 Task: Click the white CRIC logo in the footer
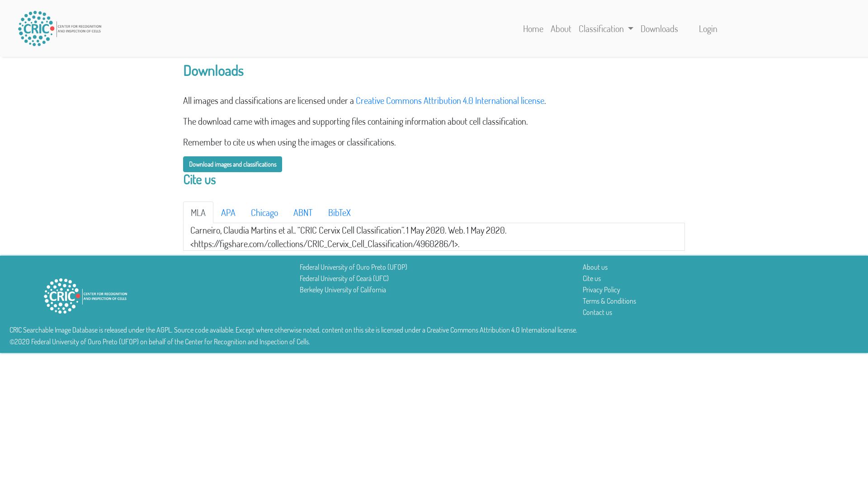coord(85,296)
